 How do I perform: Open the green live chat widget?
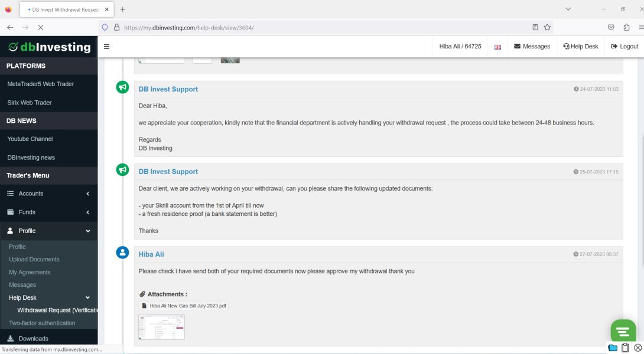(623, 330)
